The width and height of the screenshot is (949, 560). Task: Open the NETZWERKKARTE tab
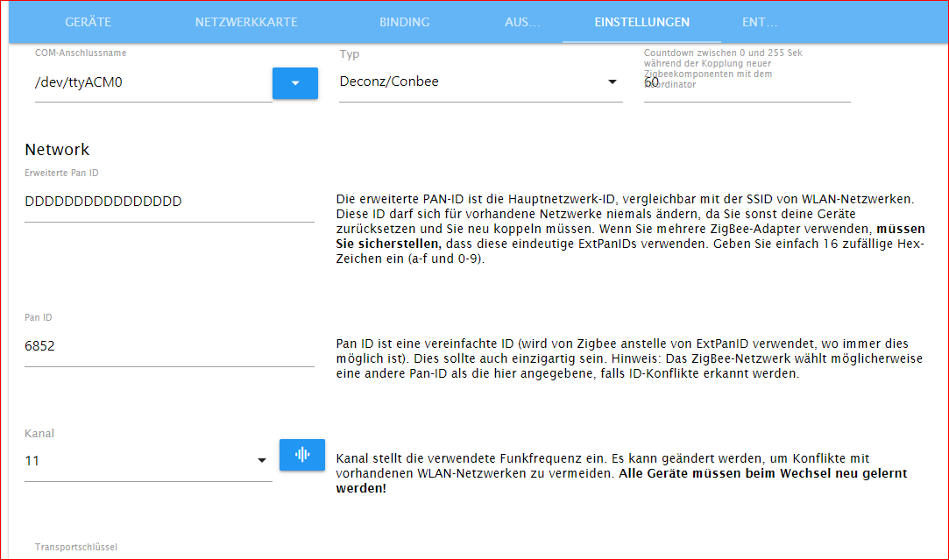pos(246,22)
